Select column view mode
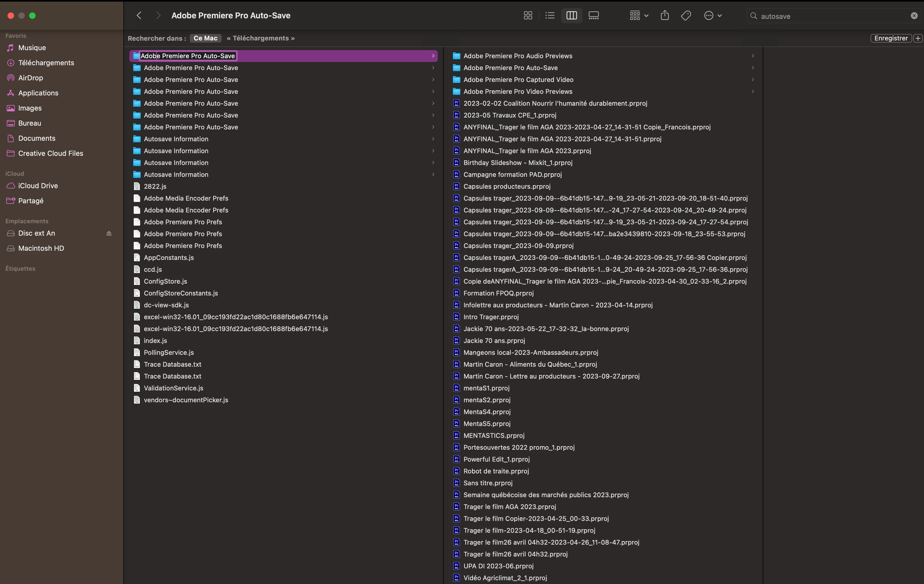924x584 pixels. 571,15
